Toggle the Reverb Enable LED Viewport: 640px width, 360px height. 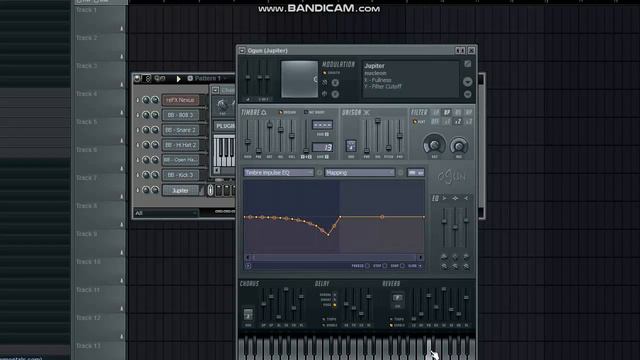click(391, 325)
